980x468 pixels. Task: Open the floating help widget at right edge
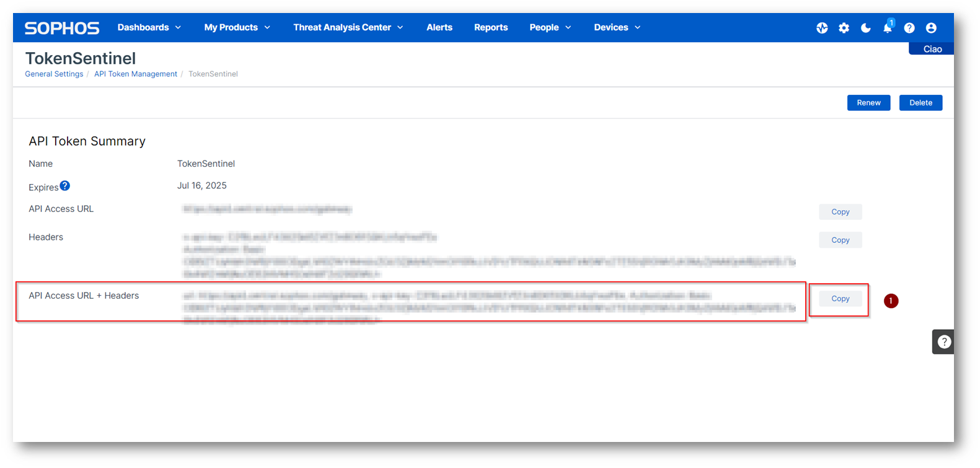pos(943,342)
